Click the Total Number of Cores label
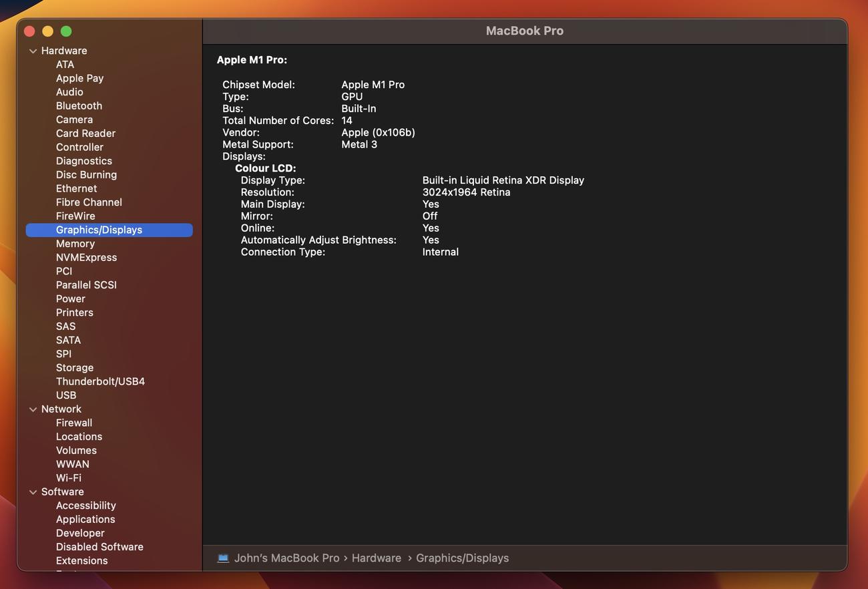 [x=278, y=121]
